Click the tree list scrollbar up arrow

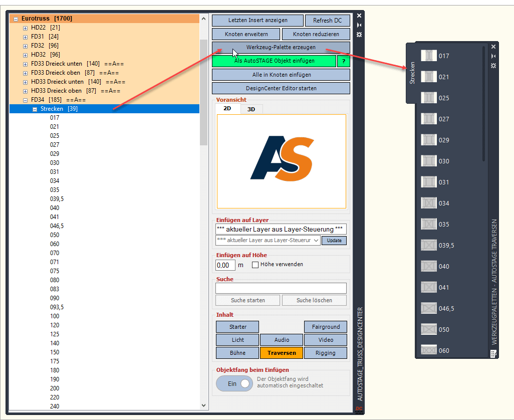203,19
